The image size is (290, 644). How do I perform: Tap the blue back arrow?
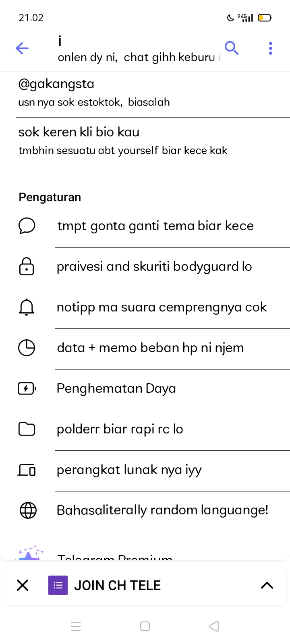[x=22, y=49]
